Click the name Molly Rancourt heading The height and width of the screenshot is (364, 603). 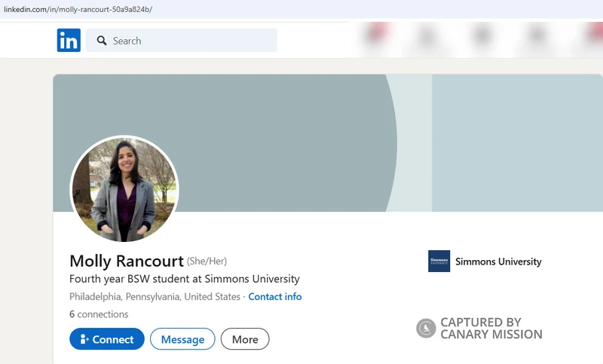(x=127, y=261)
